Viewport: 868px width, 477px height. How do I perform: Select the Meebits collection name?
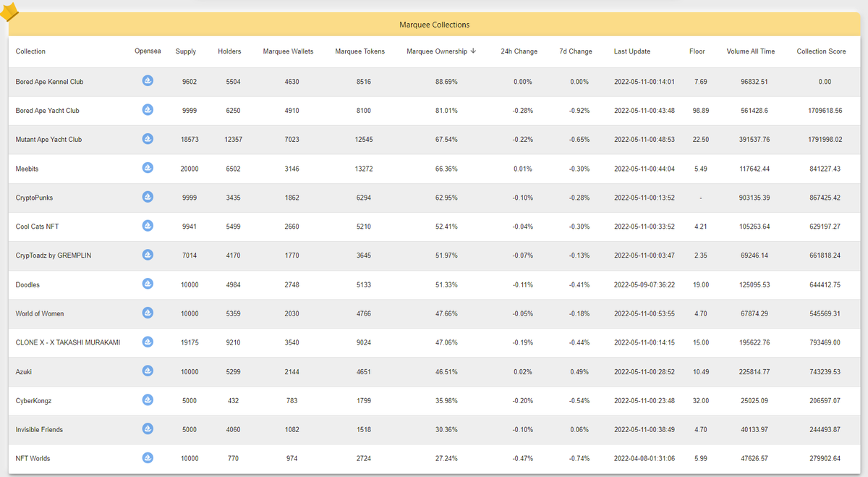(x=27, y=169)
